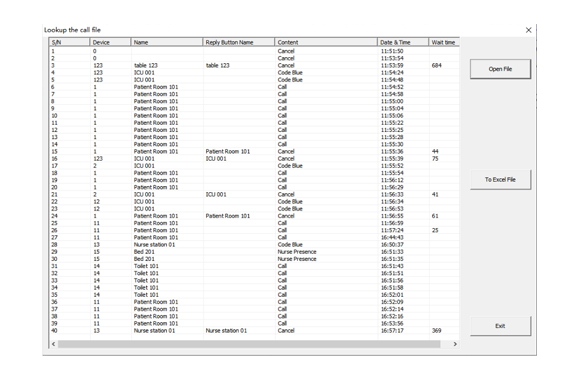Select 'Nurse station 01' name in row 28

click(x=154, y=245)
